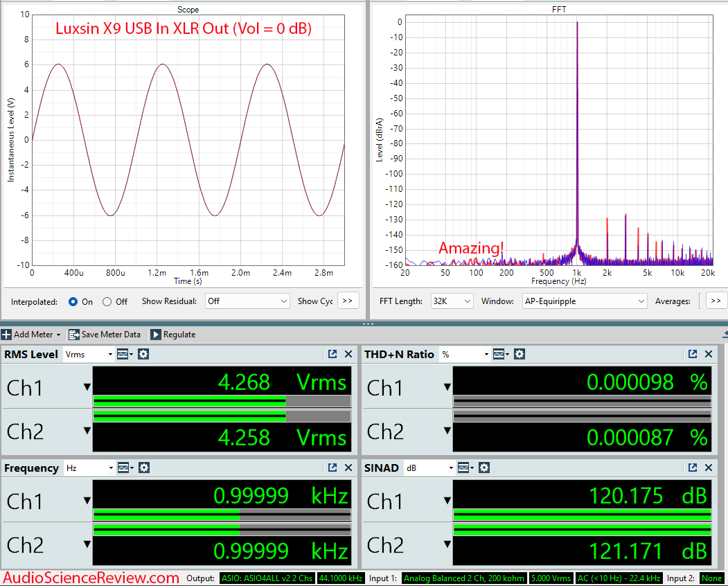The height and width of the screenshot is (586, 728).
Task: Enable the Interpolated Off radio button
Action: click(107, 301)
